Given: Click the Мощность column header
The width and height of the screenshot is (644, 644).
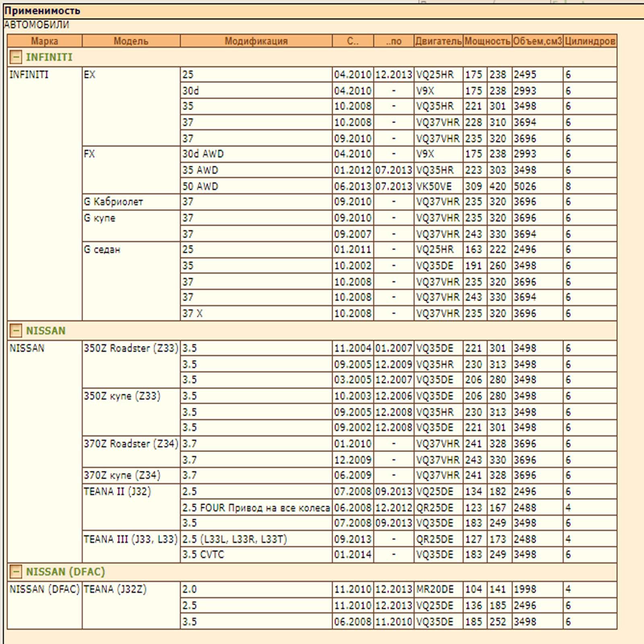Looking at the screenshot, I should pos(487,41).
